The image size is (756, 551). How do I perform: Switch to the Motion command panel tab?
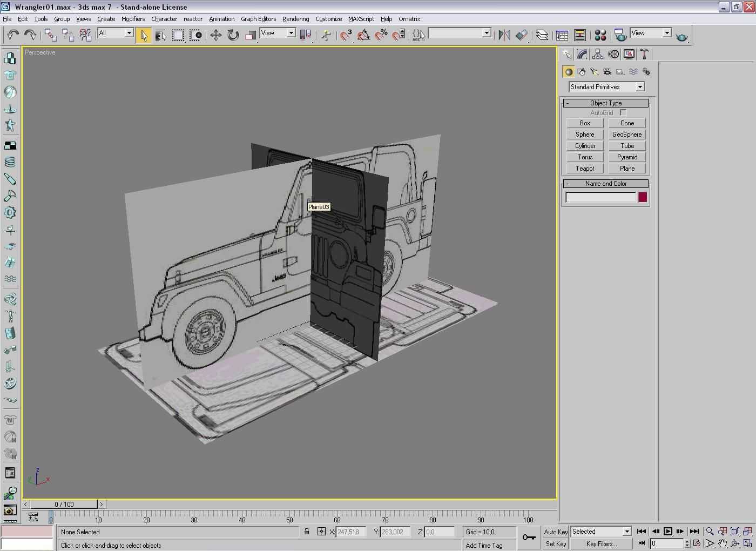pyautogui.click(x=613, y=54)
